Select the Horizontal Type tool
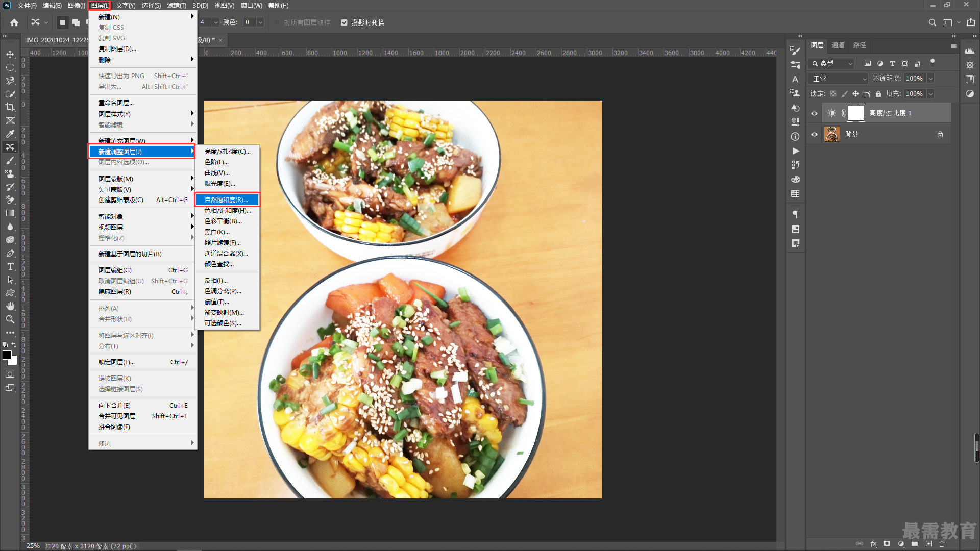Screen dimensions: 980x551 10,266
